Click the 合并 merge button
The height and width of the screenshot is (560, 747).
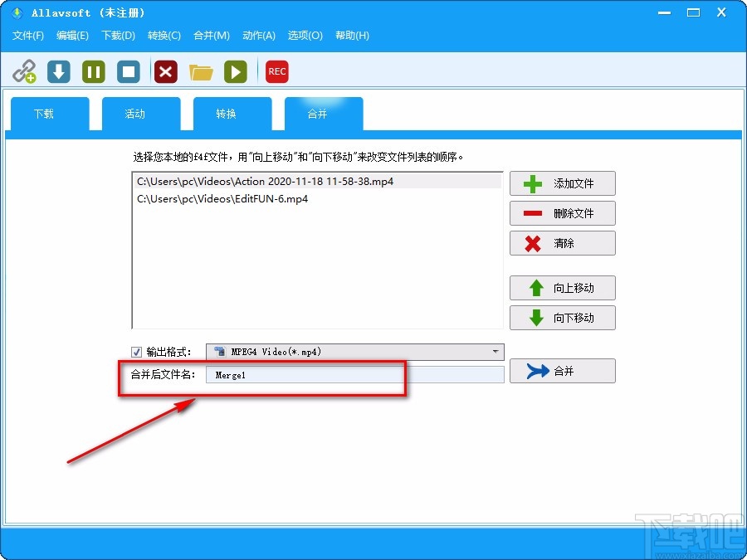pyautogui.click(x=563, y=371)
